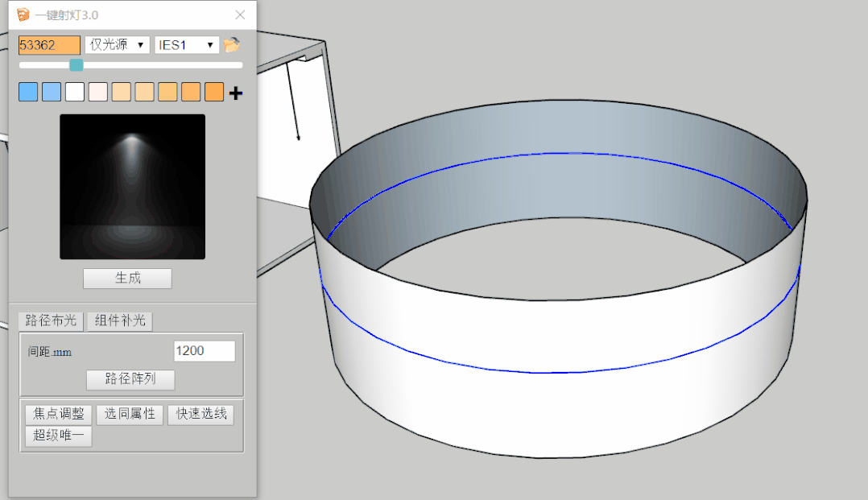Screen dimensions: 868x500
Task: Choose the last deep orange color swatch
Action: 214,93
